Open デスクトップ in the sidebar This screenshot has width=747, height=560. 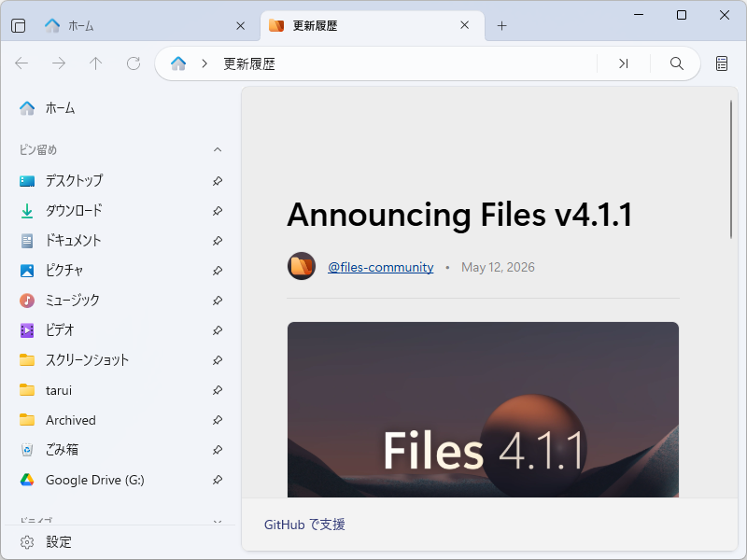pyautogui.click(x=122, y=180)
